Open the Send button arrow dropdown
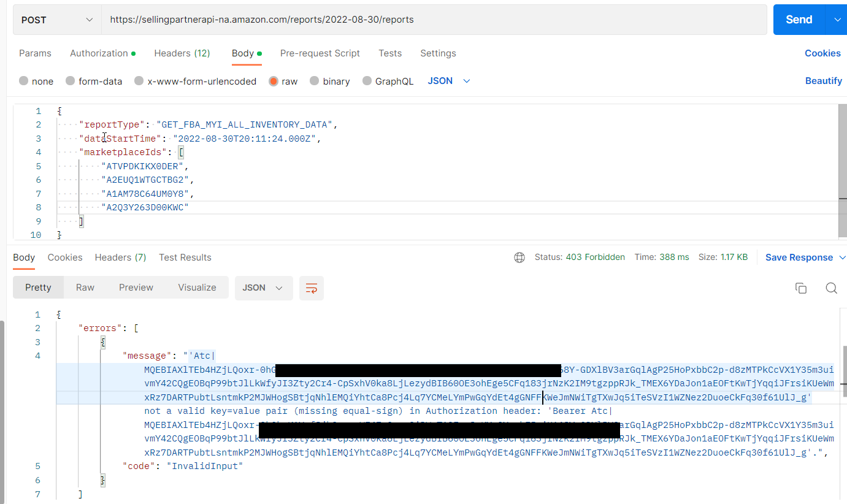The height and width of the screenshot is (504, 847). click(837, 20)
